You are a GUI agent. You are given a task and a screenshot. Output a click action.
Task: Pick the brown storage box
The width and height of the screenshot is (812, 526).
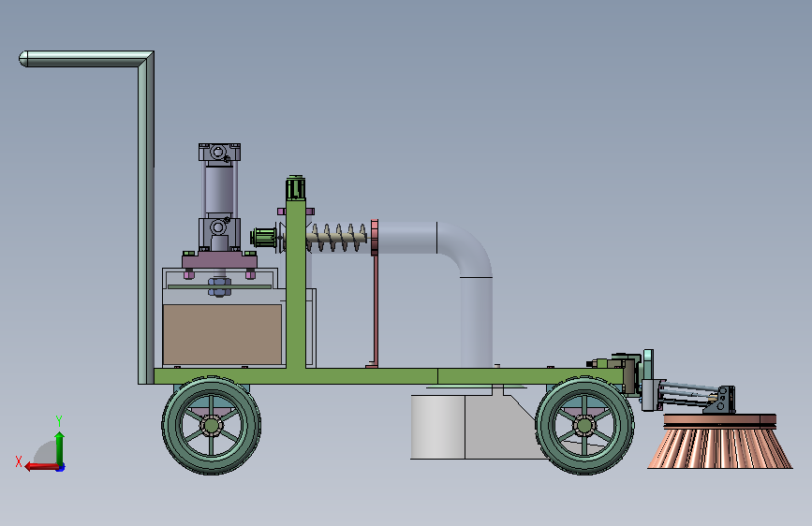pos(222,334)
